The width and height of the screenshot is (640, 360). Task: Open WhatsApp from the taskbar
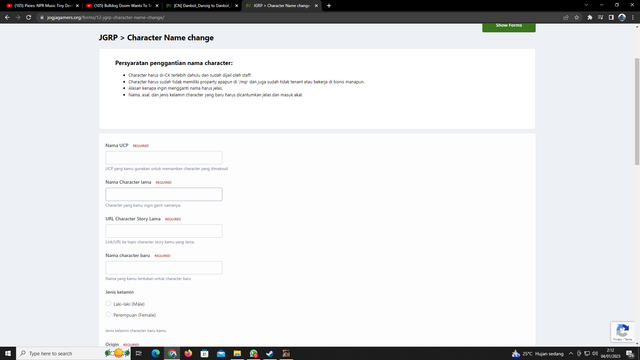pos(253,353)
